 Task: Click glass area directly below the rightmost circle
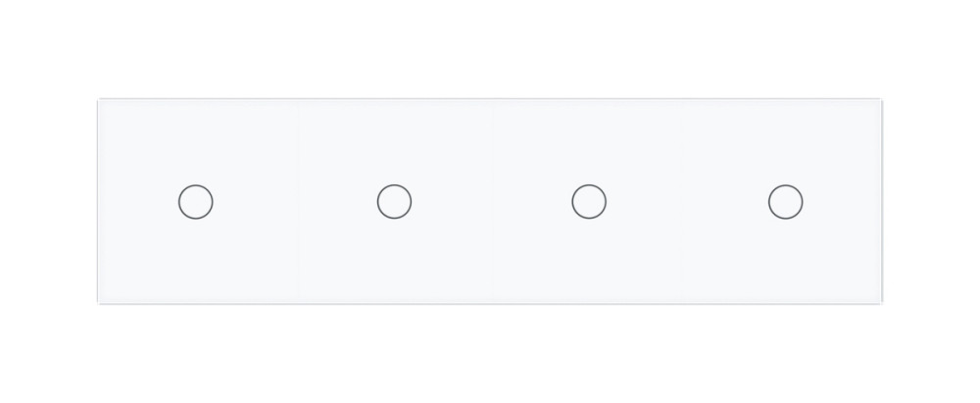pos(785,260)
